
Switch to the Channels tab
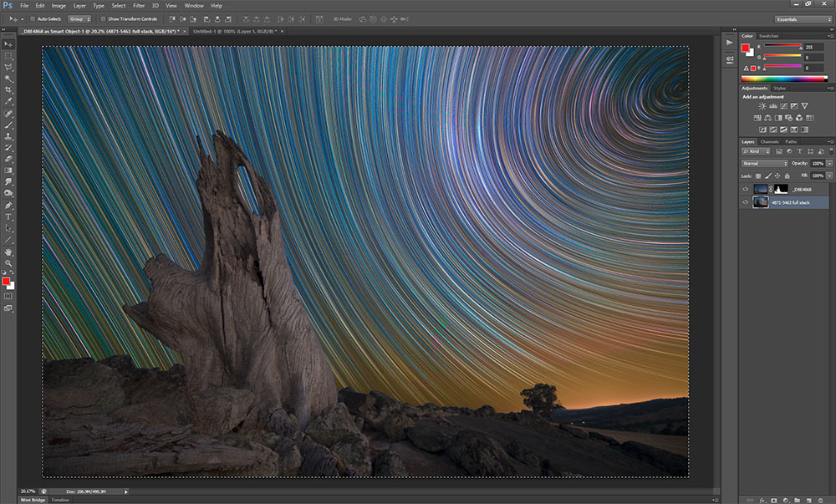click(769, 142)
